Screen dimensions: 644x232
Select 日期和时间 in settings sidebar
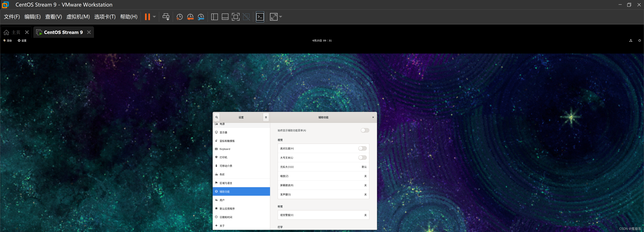click(226, 217)
